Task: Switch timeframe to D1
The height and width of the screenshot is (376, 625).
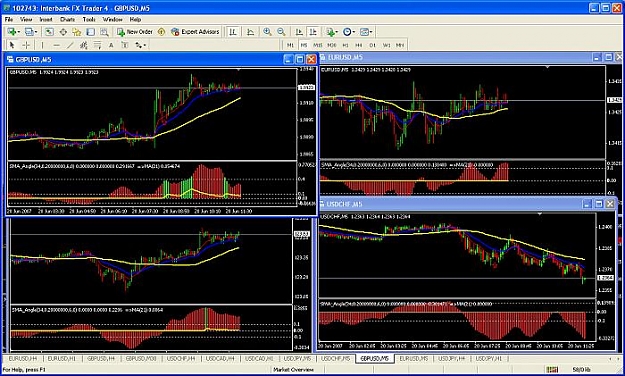Action: point(372,45)
